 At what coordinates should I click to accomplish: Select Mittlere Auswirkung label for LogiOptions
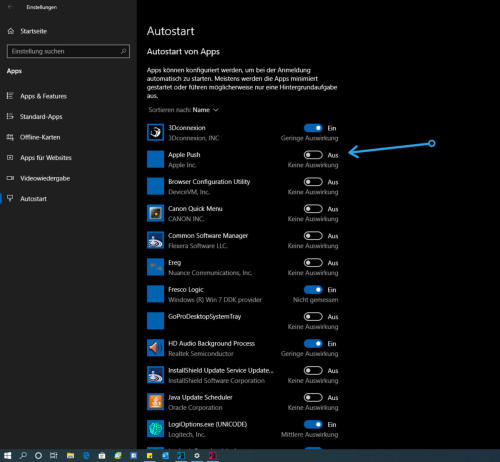click(x=309, y=434)
